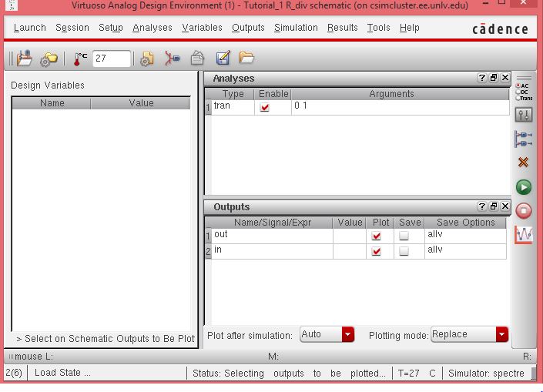Click the temperature input field showing 27
Viewport: 543px width, 392px height.
tap(110, 58)
